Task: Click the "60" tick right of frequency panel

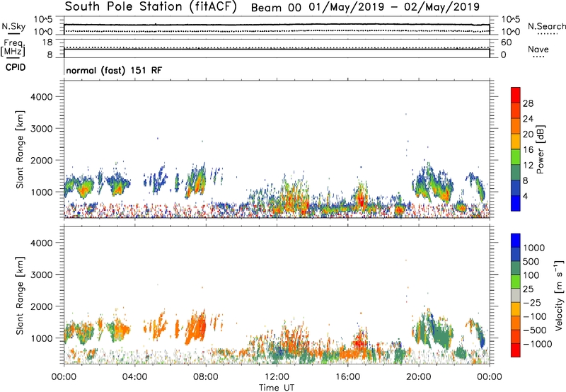Action: click(506, 42)
